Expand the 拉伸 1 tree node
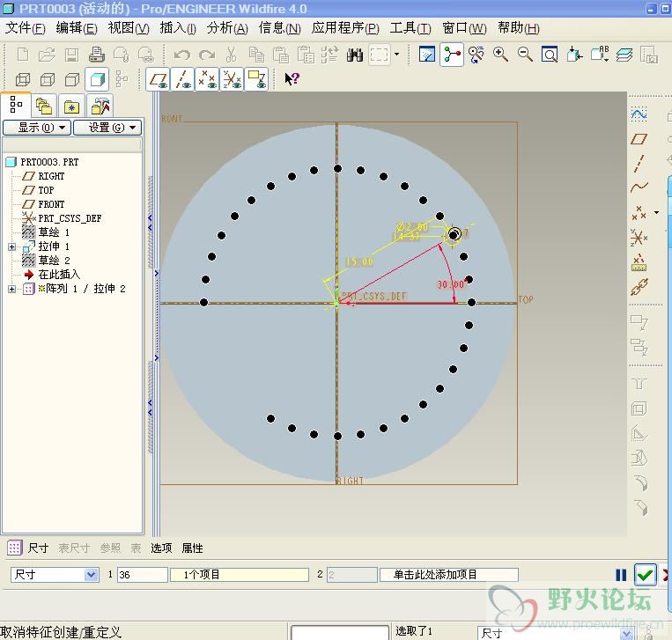This screenshot has width=672, height=640. point(11,246)
